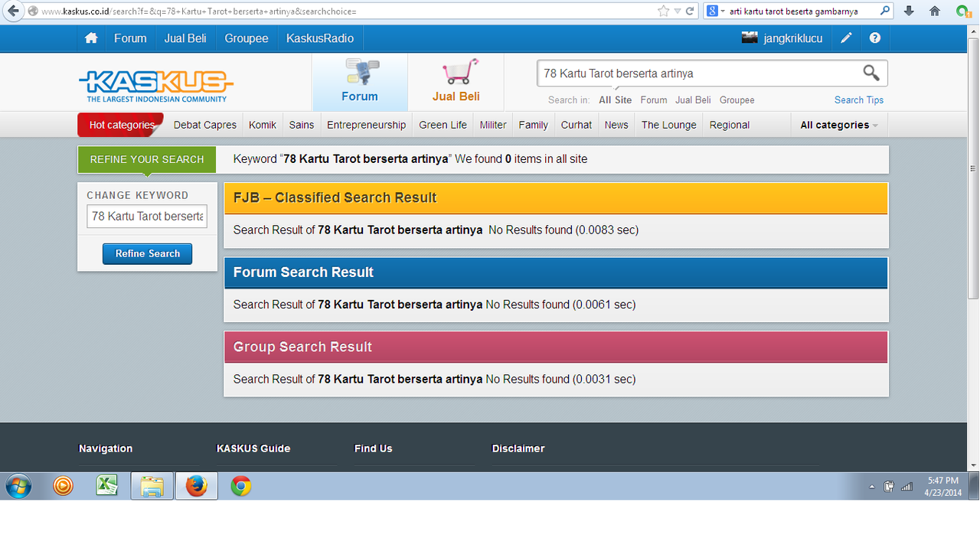Choose All Site search scope
The image size is (980, 551).
click(616, 100)
